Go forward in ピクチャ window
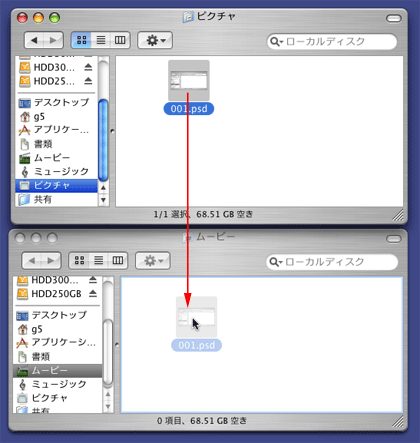The width and height of the screenshot is (420, 443). [53, 40]
